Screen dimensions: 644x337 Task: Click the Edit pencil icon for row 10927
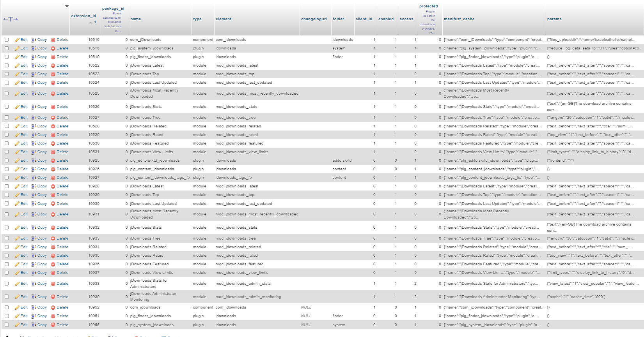coord(17,178)
